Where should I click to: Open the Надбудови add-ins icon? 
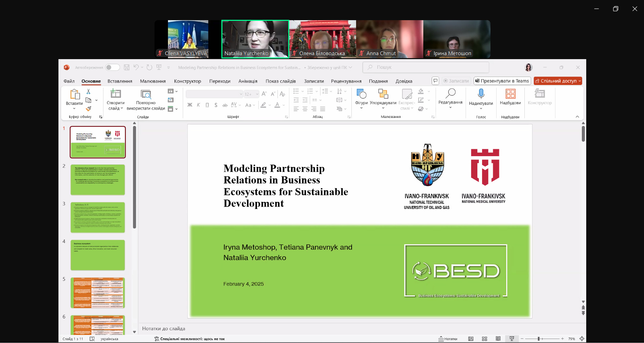coord(510,94)
